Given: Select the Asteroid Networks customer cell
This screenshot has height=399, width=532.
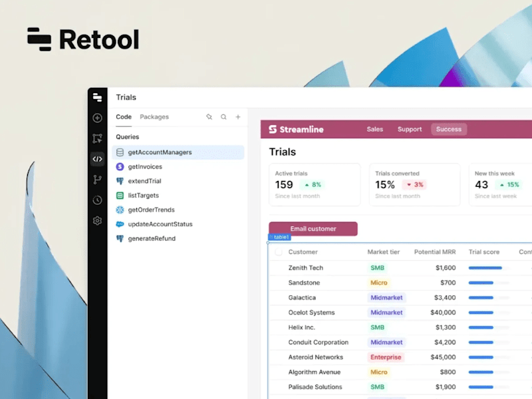Looking at the screenshot, I should pos(315,357).
